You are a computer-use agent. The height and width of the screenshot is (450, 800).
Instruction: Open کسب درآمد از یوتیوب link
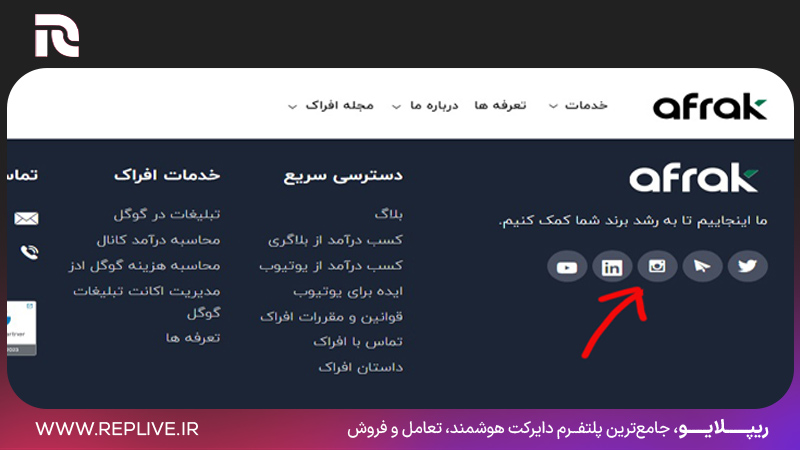tap(331, 265)
